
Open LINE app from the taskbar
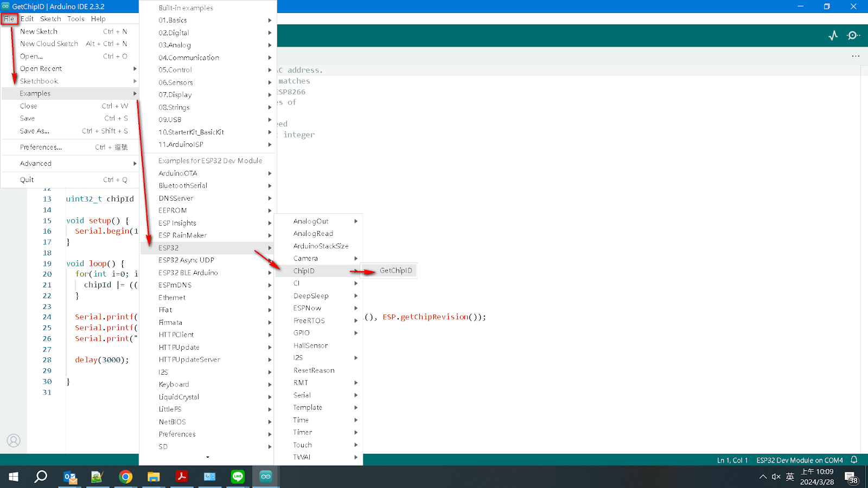(238, 477)
